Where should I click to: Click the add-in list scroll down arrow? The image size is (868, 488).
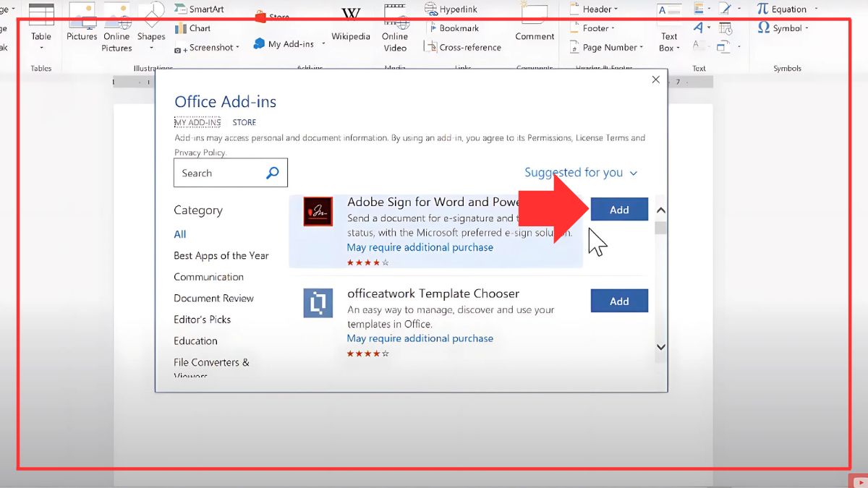(x=660, y=347)
